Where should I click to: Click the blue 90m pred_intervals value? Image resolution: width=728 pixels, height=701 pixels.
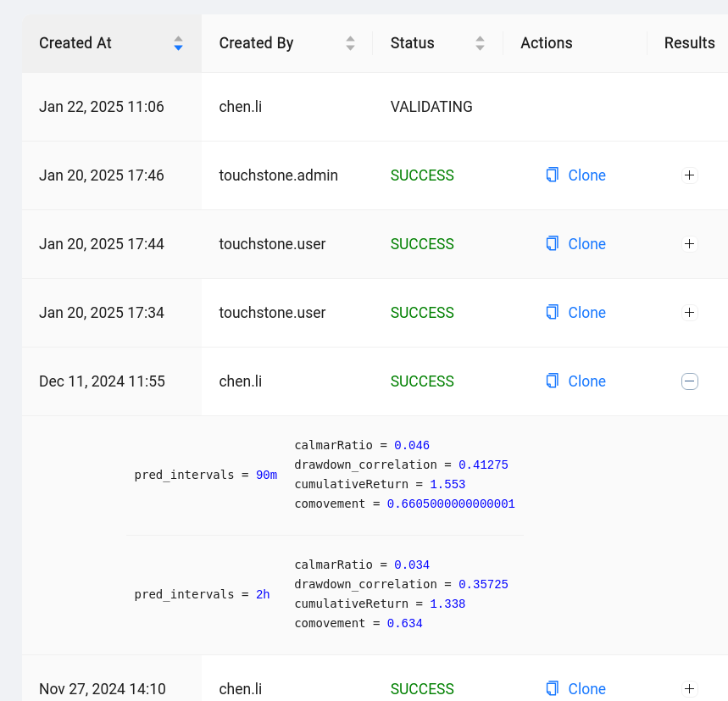(x=268, y=474)
